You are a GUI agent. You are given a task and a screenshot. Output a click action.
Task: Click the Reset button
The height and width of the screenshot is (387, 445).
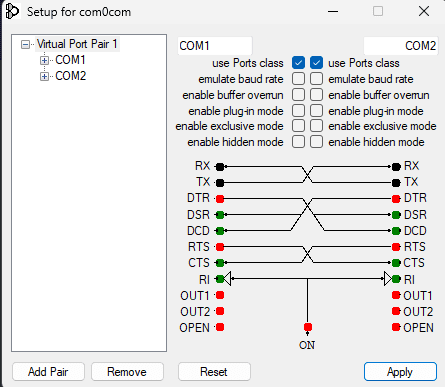coord(214,372)
